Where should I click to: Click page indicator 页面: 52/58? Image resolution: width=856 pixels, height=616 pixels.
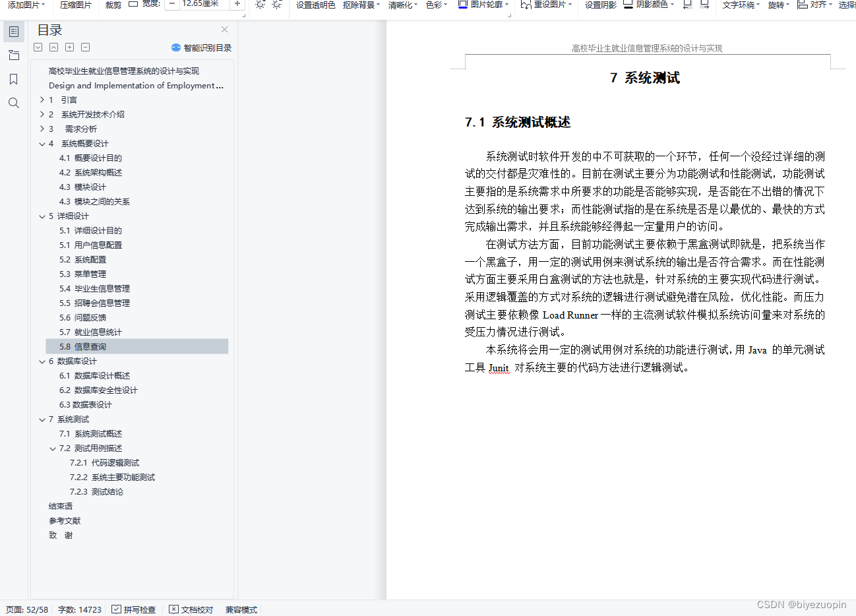click(x=27, y=609)
